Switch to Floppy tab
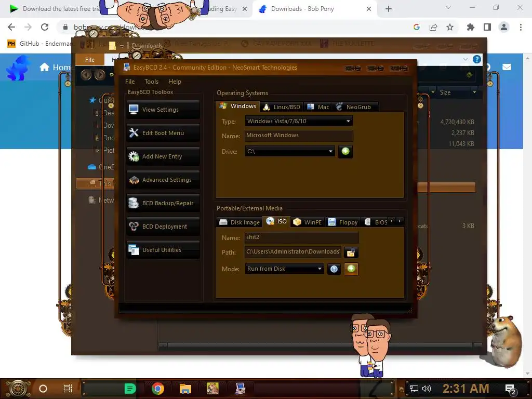The image size is (532, 399). click(343, 222)
